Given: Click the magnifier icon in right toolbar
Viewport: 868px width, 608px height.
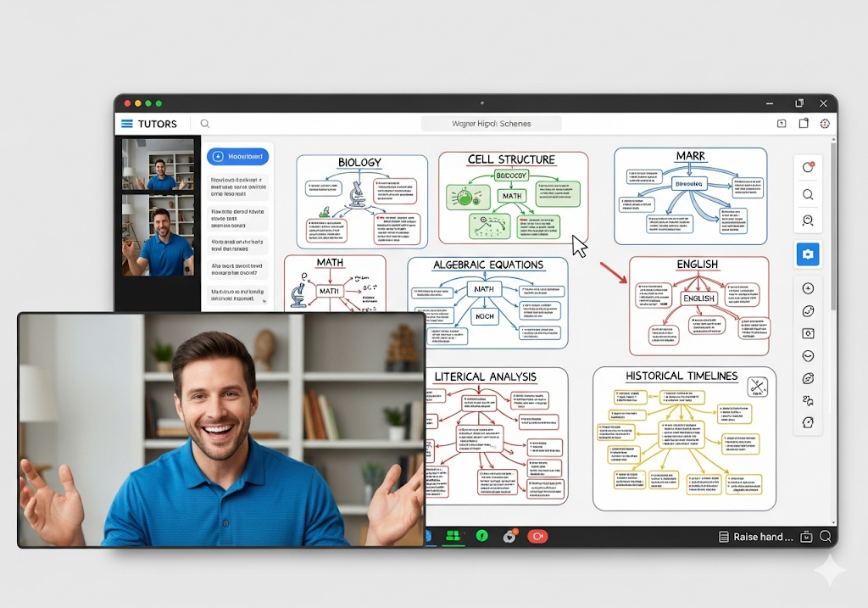Looking at the screenshot, I should pos(808,194).
